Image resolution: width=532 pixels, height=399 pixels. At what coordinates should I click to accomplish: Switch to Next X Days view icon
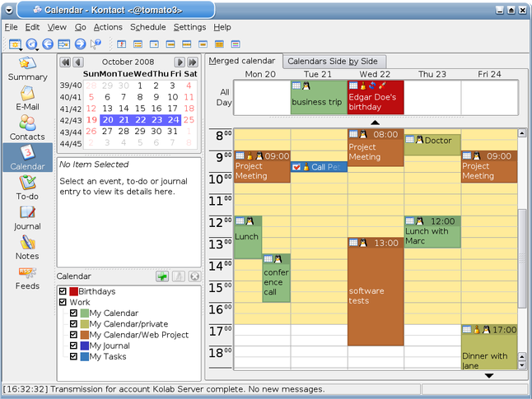pyautogui.click(x=203, y=44)
